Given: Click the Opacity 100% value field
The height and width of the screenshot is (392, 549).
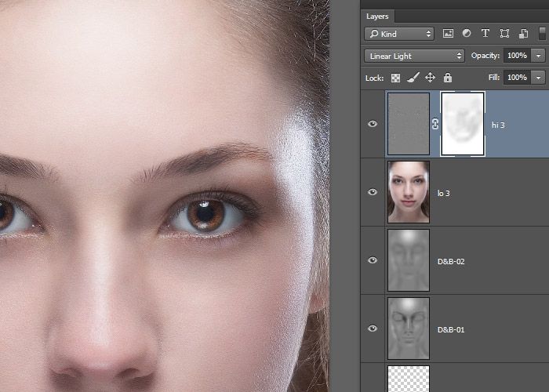Looking at the screenshot, I should click(517, 56).
